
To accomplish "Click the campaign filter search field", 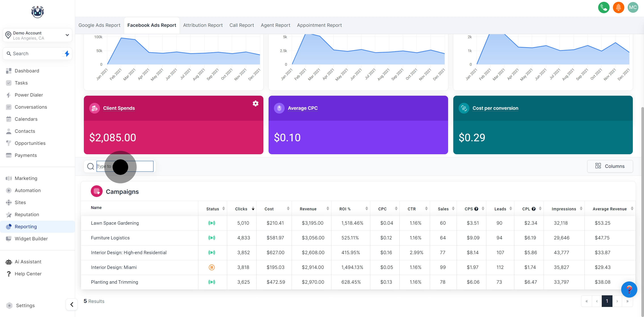I will [125, 166].
